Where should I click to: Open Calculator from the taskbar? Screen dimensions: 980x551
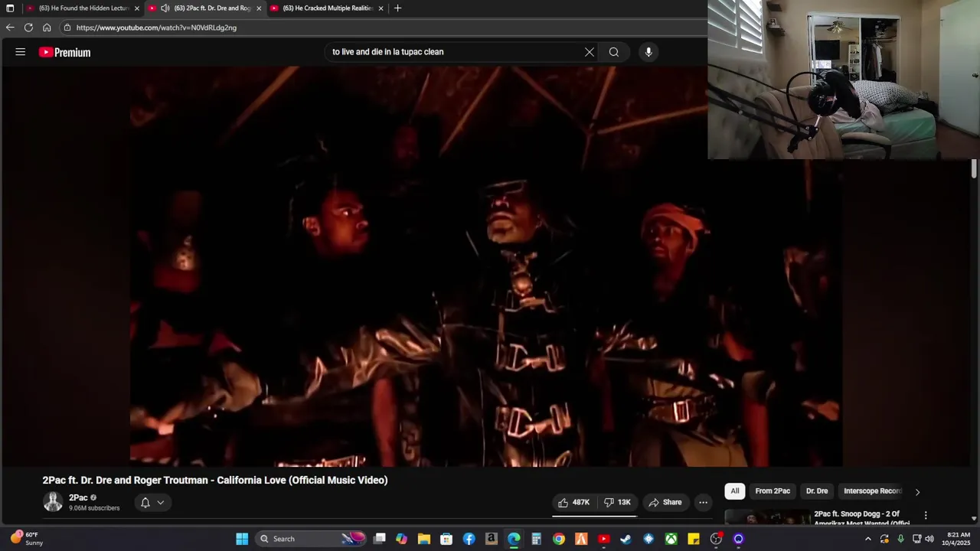[x=537, y=539]
